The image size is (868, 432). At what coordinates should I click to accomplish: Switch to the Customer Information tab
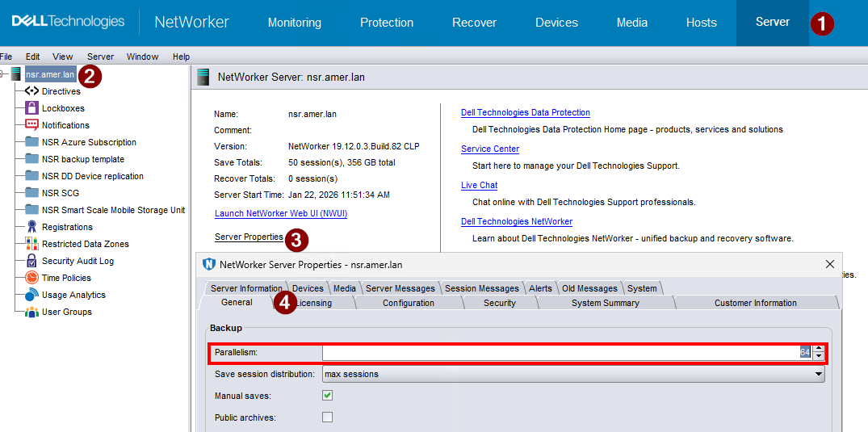click(756, 303)
